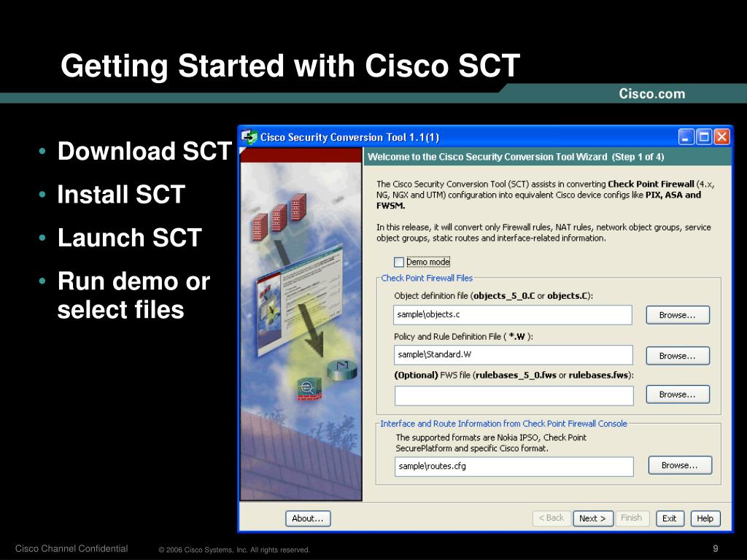Browse for the object definition file
The image size is (747, 560).
pos(678,315)
